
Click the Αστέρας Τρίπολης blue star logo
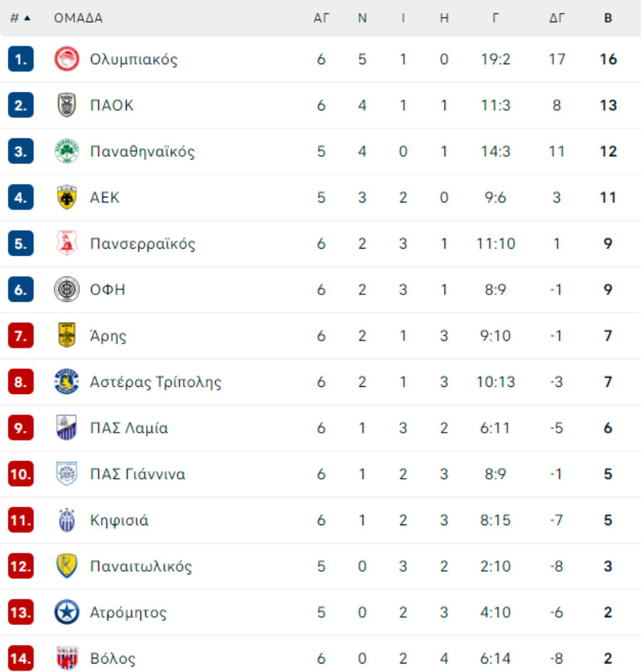67,382
